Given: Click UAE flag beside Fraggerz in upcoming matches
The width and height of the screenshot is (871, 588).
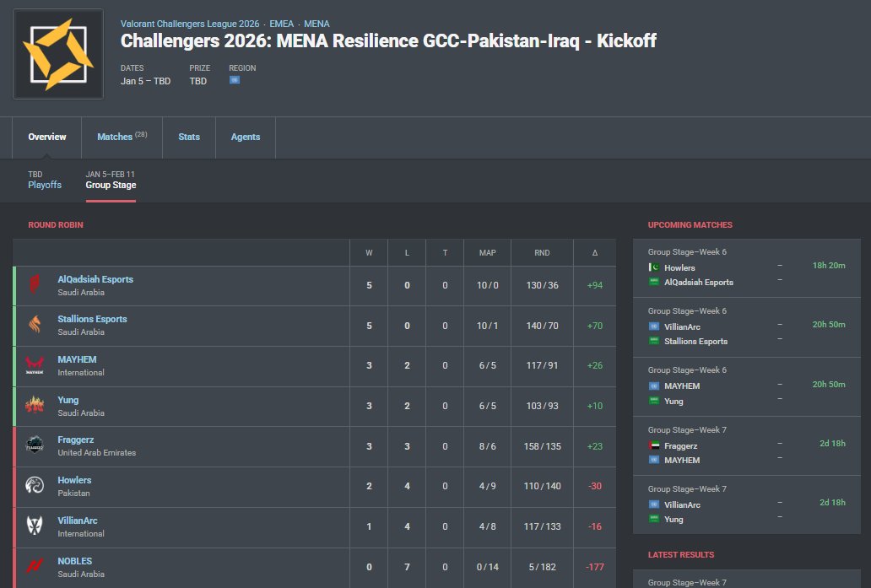Looking at the screenshot, I should 654,445.
